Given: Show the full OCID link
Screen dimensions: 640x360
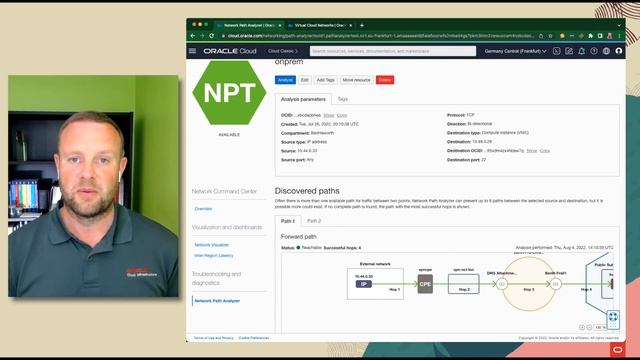Looking at the screenshot, I should click(329, 116).
